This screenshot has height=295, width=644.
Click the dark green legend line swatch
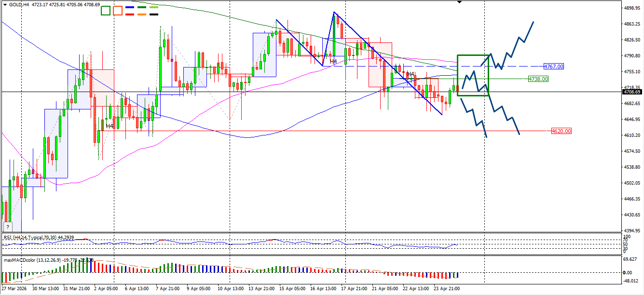(142, 8)
